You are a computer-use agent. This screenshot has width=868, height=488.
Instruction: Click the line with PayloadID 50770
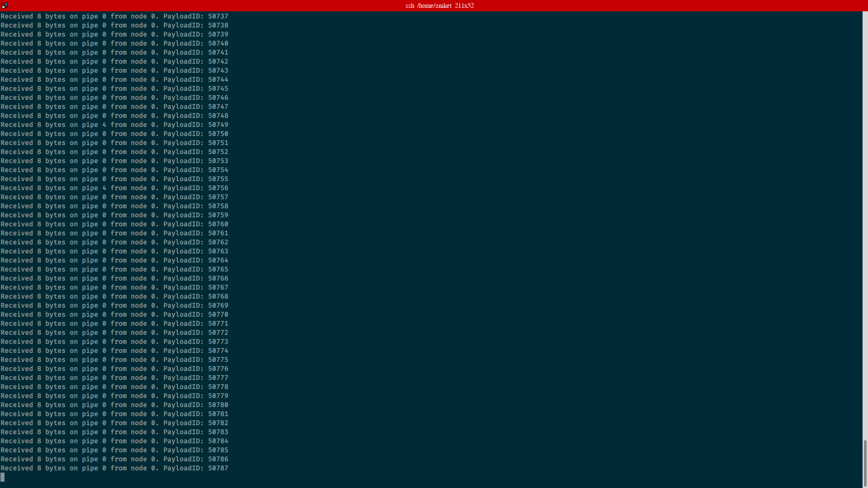(x=113, y=314)
